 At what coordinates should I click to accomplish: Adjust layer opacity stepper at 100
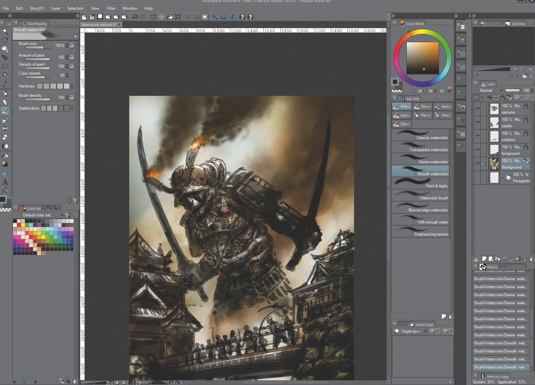[532, 90]
